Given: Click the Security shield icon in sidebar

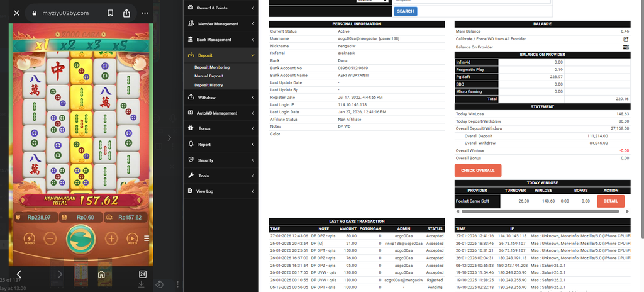Looking at the screenshot, I should tap(191, 160).
